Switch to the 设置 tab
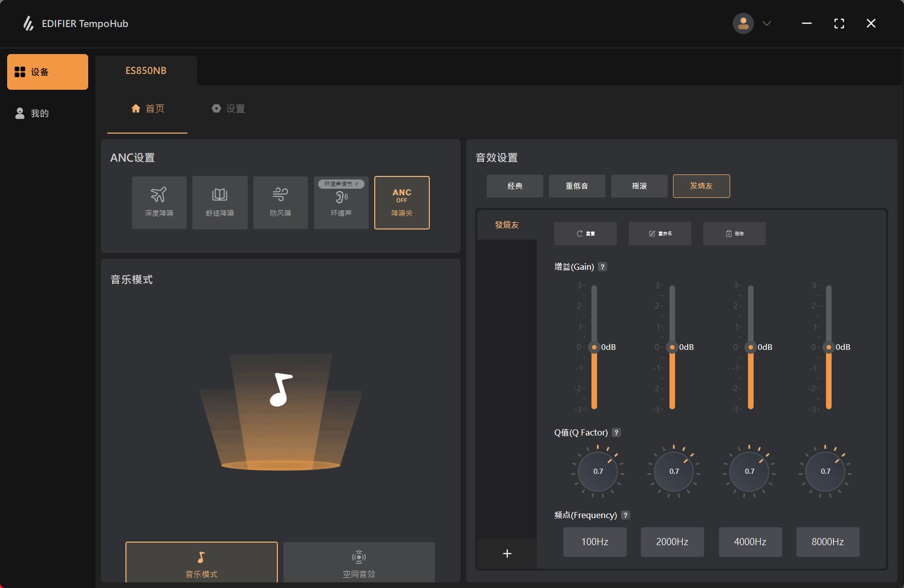Image resolution: width=904 pixels, height=588 pixels. [x=228, y=109]
